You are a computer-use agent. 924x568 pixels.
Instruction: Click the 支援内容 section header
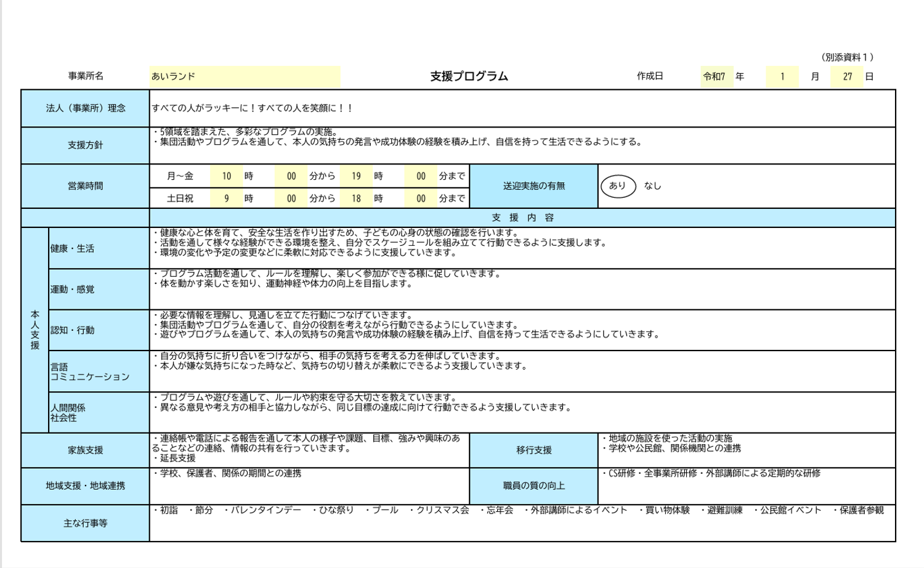point(522,217)
